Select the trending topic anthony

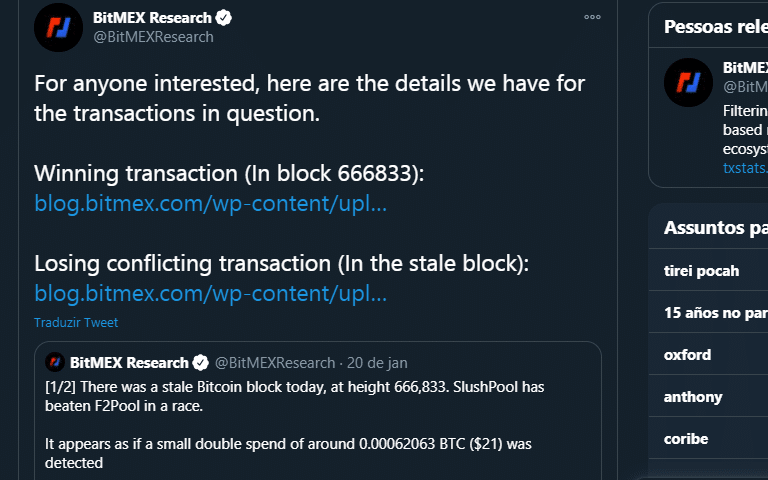coord(708,397)
